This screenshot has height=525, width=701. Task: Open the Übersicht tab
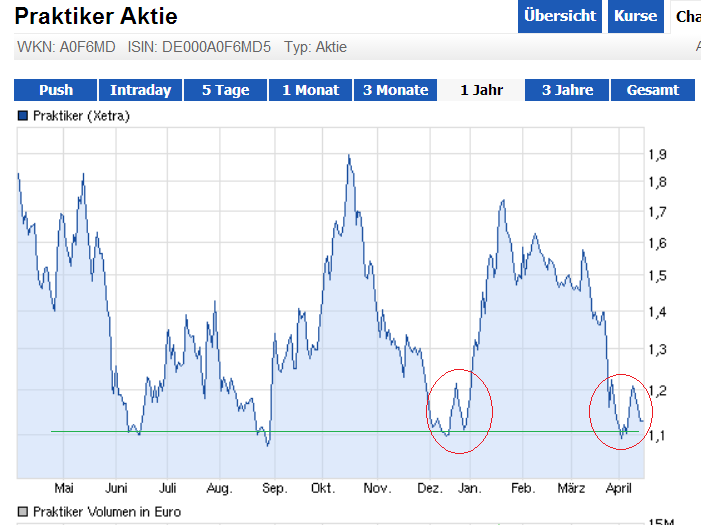click(560, 16)
